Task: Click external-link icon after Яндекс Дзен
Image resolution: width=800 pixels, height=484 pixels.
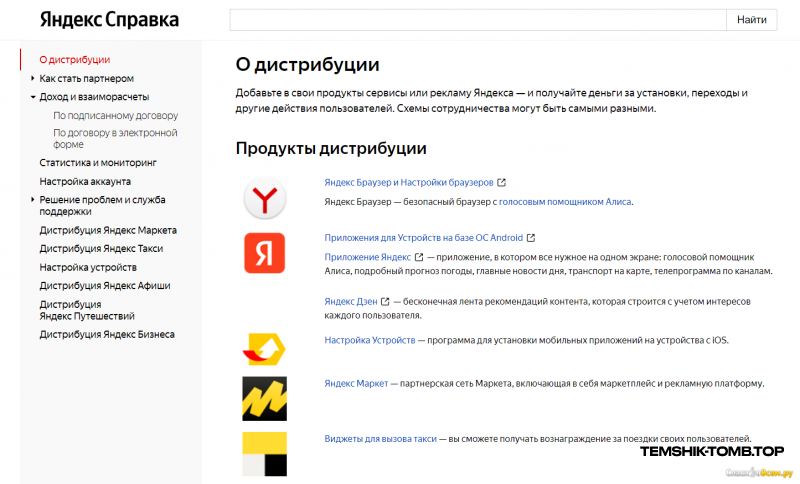Action: pyautogui.click(x=385, y=301)
